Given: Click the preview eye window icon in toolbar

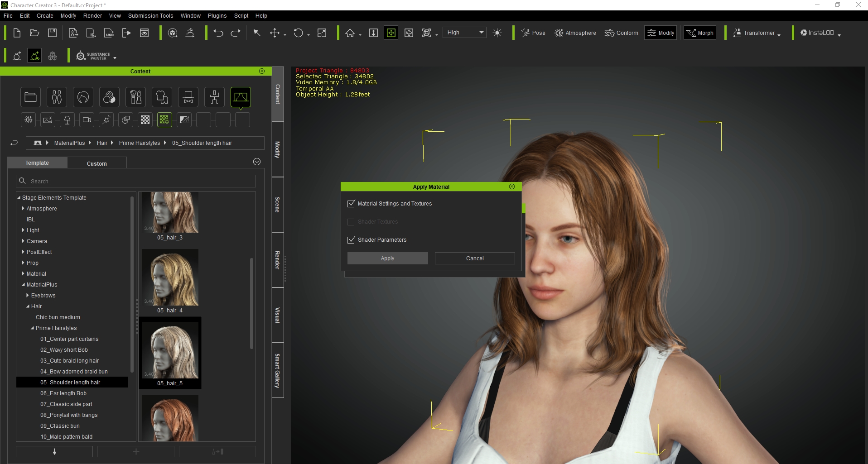Looking at the screenshot, I should point(144,33).
